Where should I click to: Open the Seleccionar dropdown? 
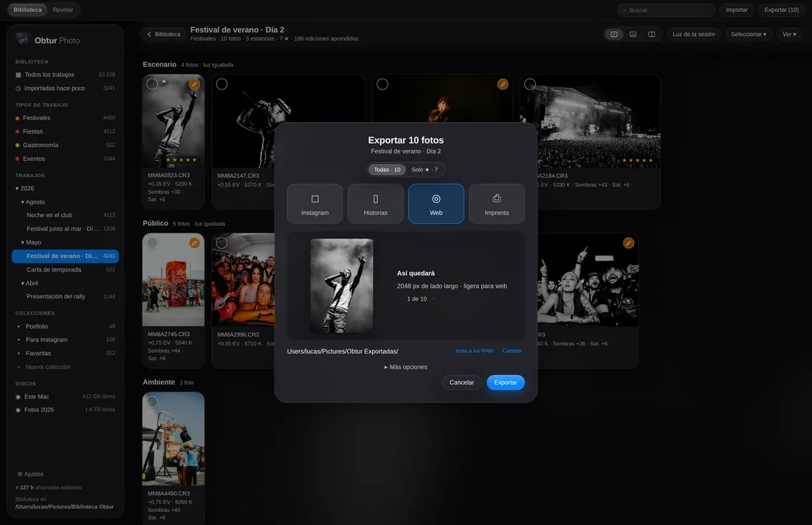click(749, 34)
